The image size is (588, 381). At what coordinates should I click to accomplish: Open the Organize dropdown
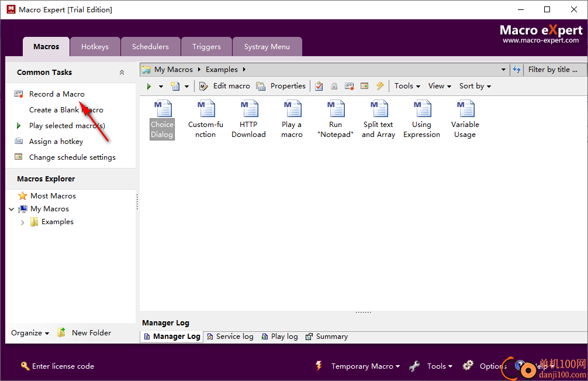pyautogui.click(x=30, y=333)
